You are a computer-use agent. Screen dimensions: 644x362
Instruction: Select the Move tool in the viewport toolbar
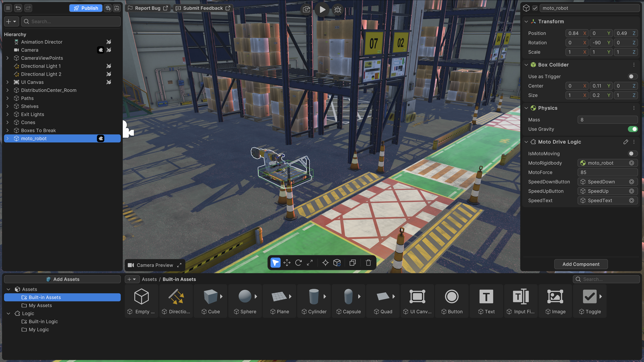point(287,263)
